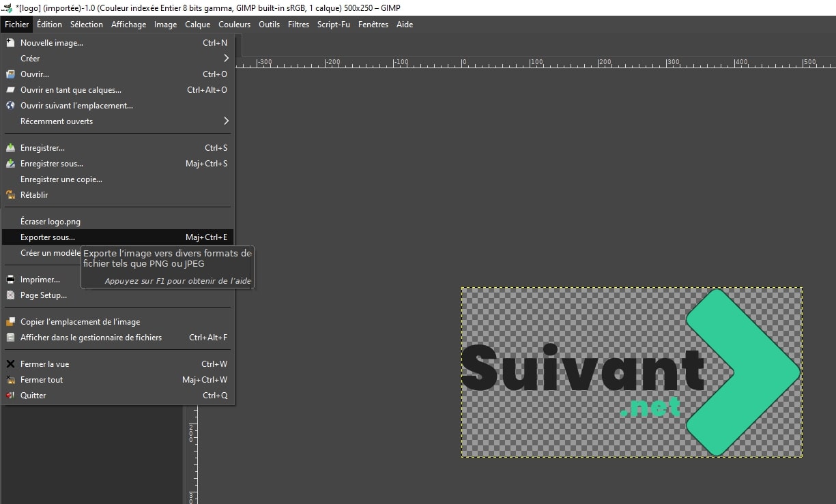The image size is (836, 504).
Task: Click the Rétablir revert icon
Action: click(x=10, y=195)
